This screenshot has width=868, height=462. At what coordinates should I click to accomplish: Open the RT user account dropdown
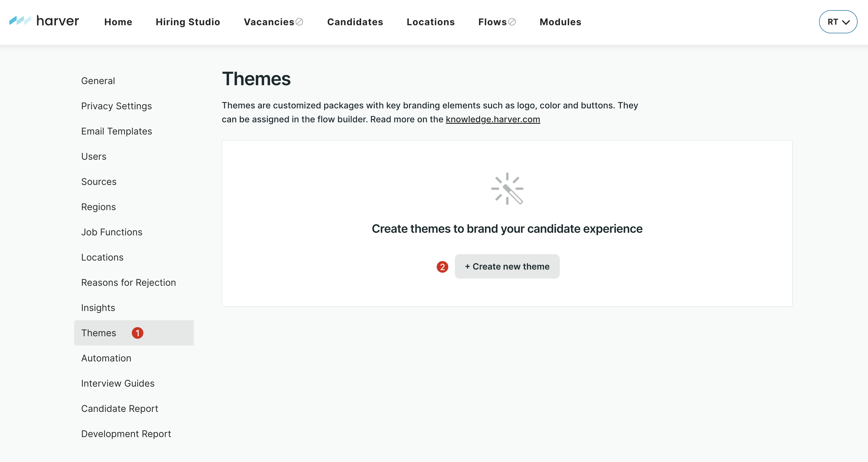click(838, 22)
